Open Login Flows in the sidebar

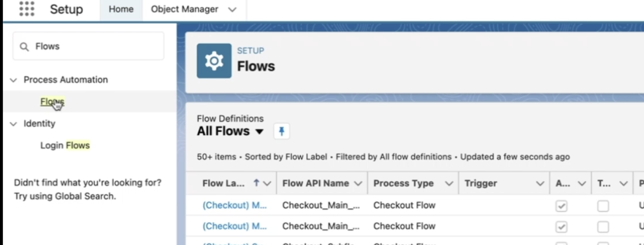65,145
